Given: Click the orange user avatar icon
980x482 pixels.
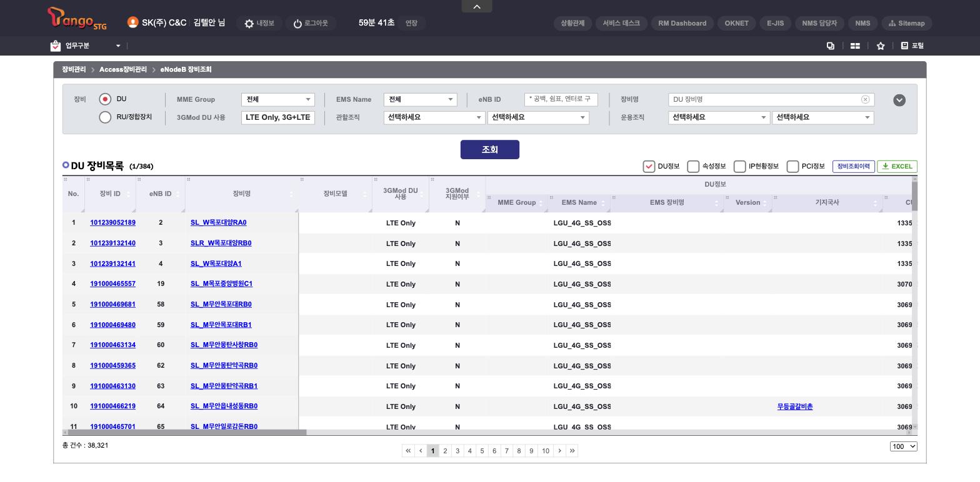Looking at the screenshot, I should click(x=132, y=22).
